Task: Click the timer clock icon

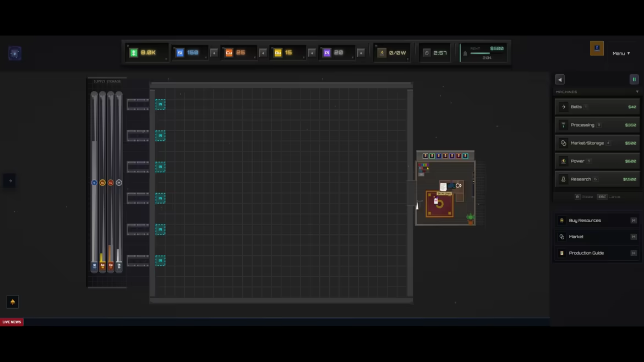Action: click(x=427, y=53)
